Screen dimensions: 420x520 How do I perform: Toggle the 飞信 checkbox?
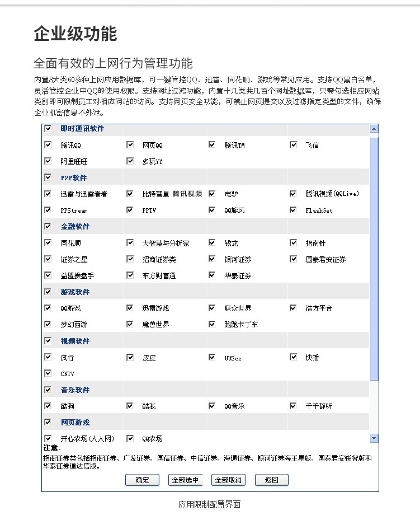point(293,144)
